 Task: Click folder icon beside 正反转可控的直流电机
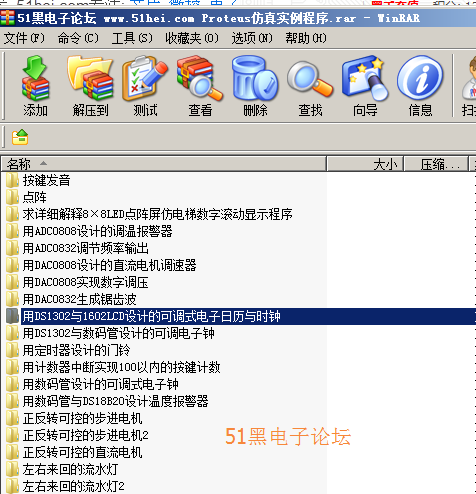12,452
